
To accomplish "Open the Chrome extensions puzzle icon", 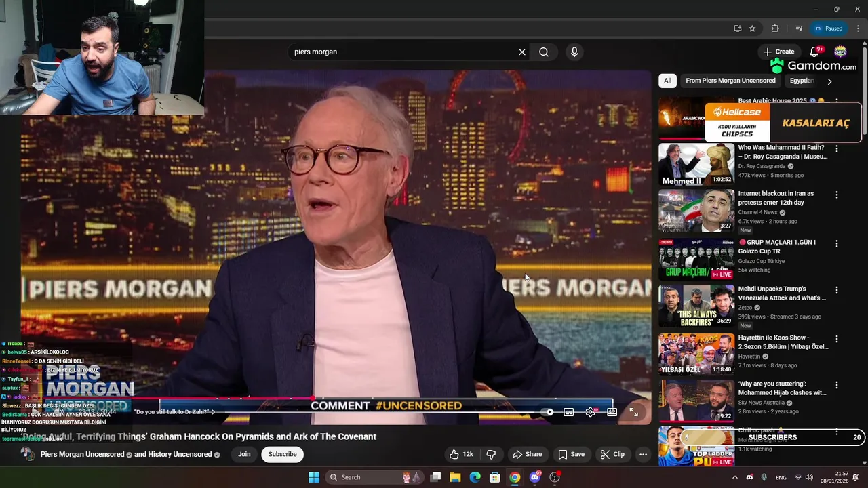I will 775,28.
